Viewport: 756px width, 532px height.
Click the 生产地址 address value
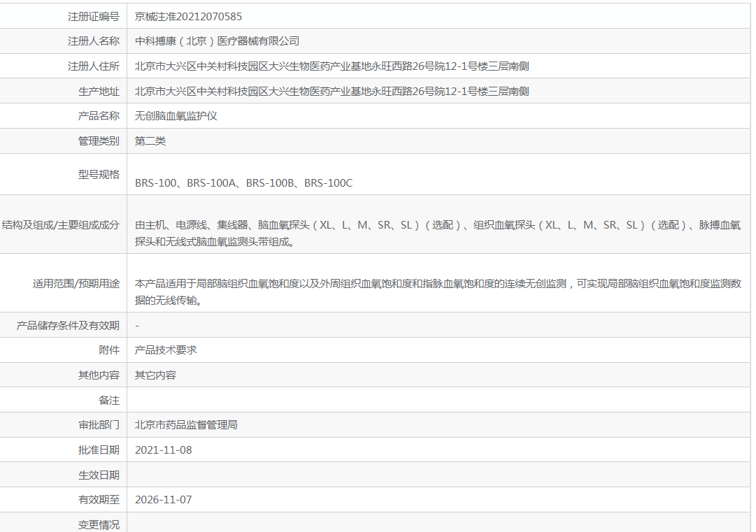pos(331,92)
